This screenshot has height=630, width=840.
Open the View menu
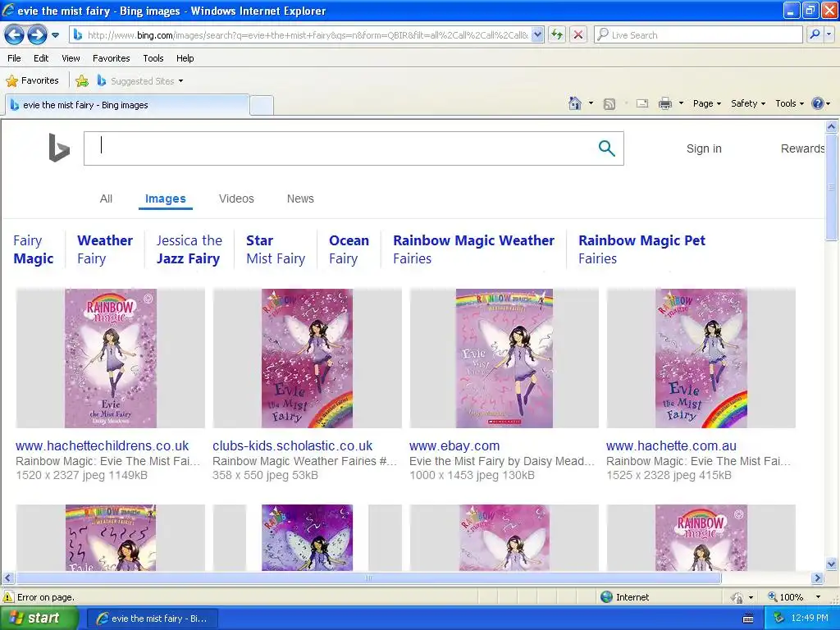click(x=71, y=58)
